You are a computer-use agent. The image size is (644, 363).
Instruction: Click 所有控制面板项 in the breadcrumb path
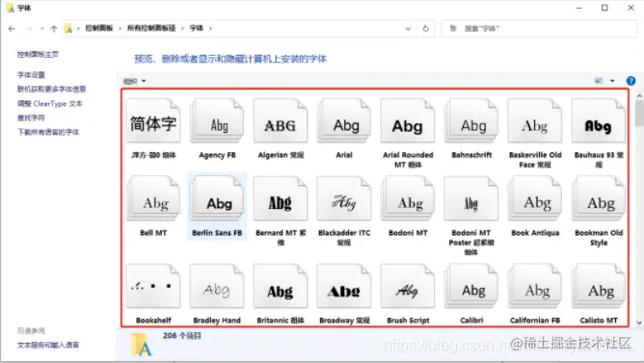tap(151, 28)
